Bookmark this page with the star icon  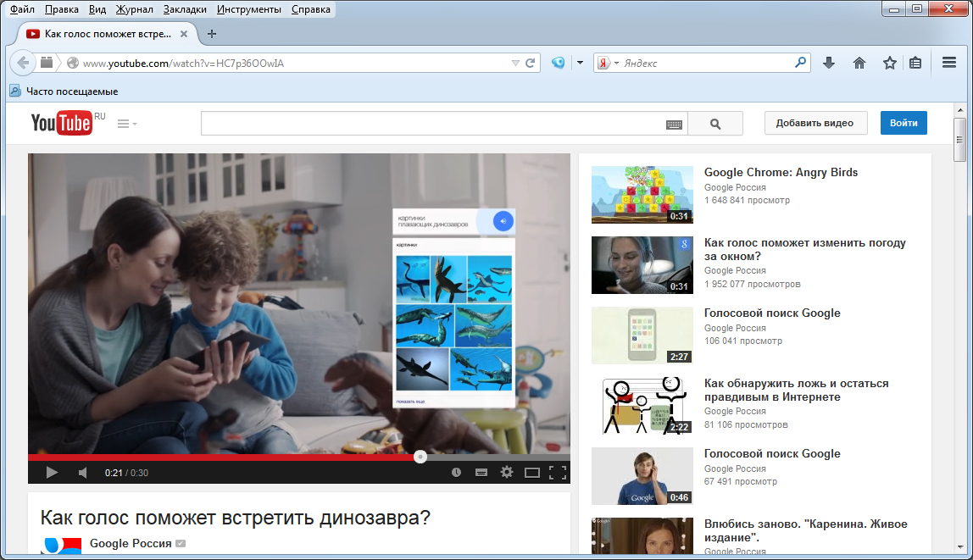click(x=889, y=63)
